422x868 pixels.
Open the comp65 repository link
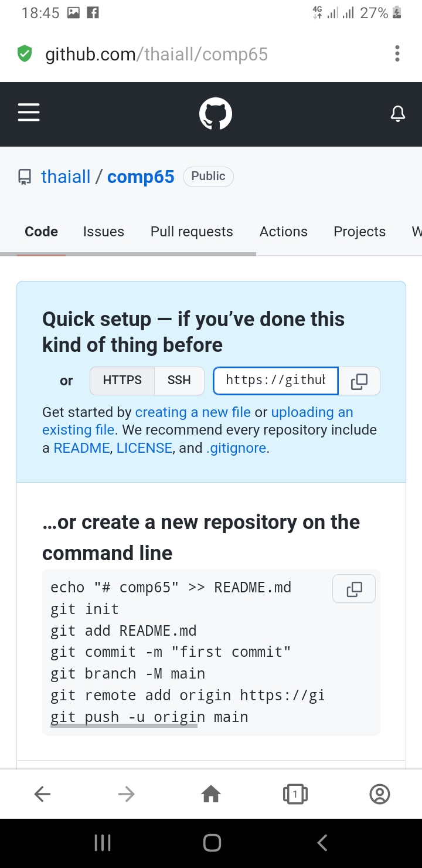(x=141, y=177)
